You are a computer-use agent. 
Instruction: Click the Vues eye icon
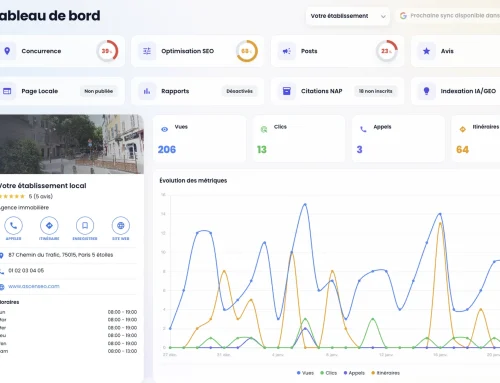(x=164, y=129)
